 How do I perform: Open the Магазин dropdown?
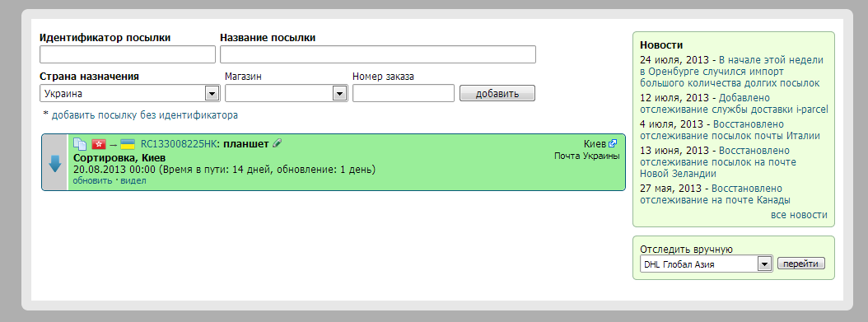tap(287, 94)
